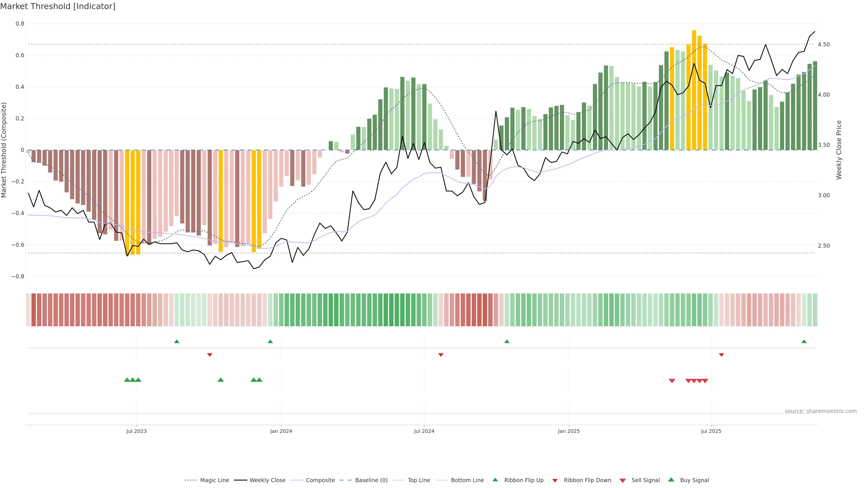Viewport: 868px width, 488px height.
Task: Click the Ribbon Flip Up legend icon
Action: tap(495, 480)
